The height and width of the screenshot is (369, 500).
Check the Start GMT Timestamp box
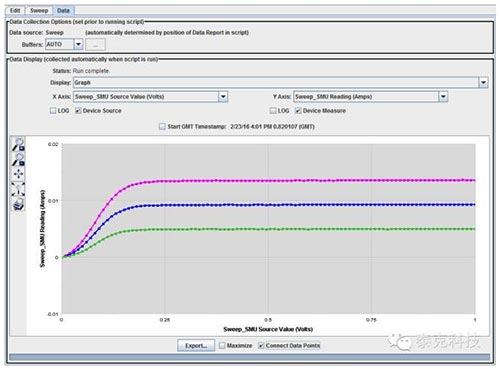pos(162,127)
